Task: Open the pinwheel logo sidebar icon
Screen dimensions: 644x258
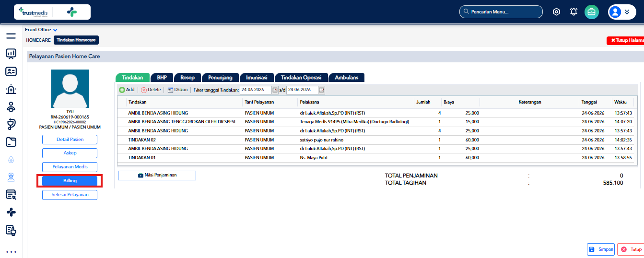Action: point(11,212)
